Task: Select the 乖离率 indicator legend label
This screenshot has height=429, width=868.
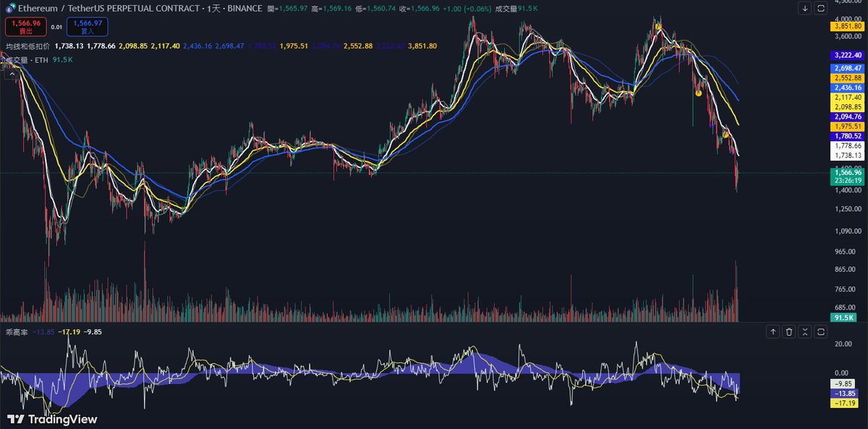Action: coord(16,332)
